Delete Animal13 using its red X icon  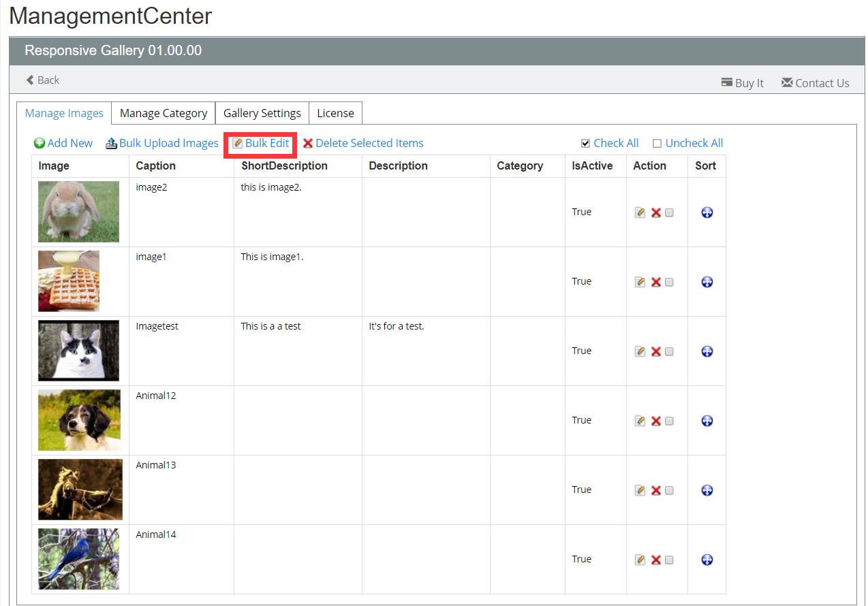point(655,490)
